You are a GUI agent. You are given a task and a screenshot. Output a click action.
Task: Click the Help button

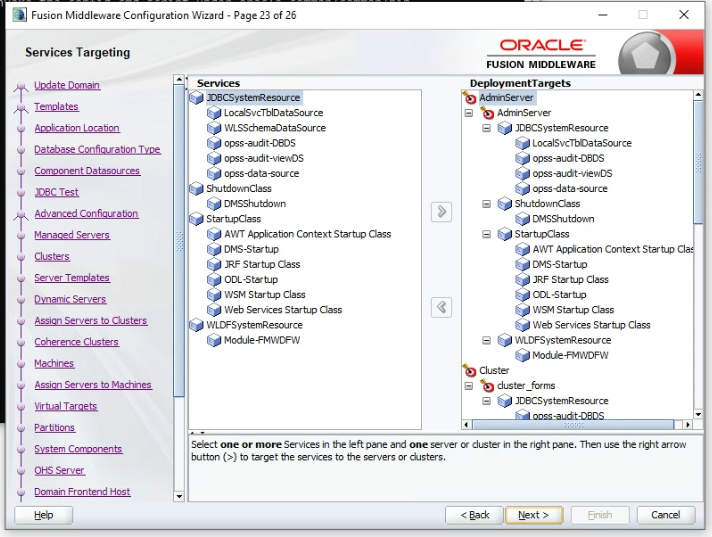pyautogui.click(x=44, y=515)
